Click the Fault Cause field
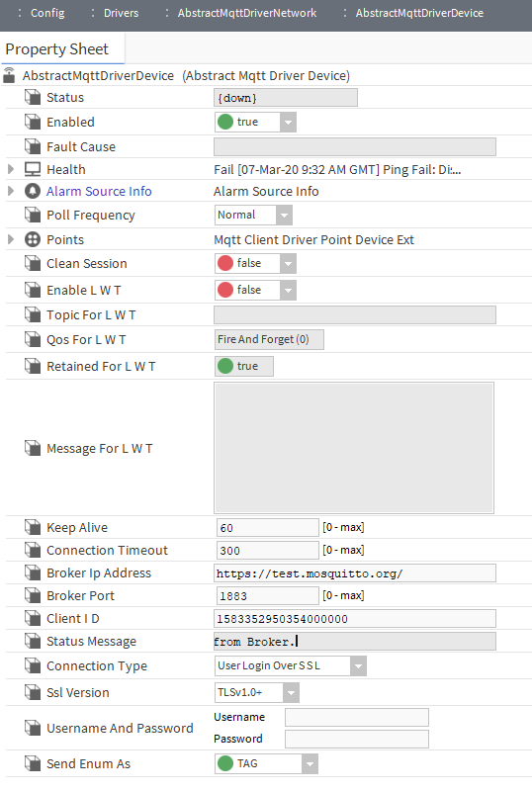Screen dimensions: 532x792 [355, 146]
